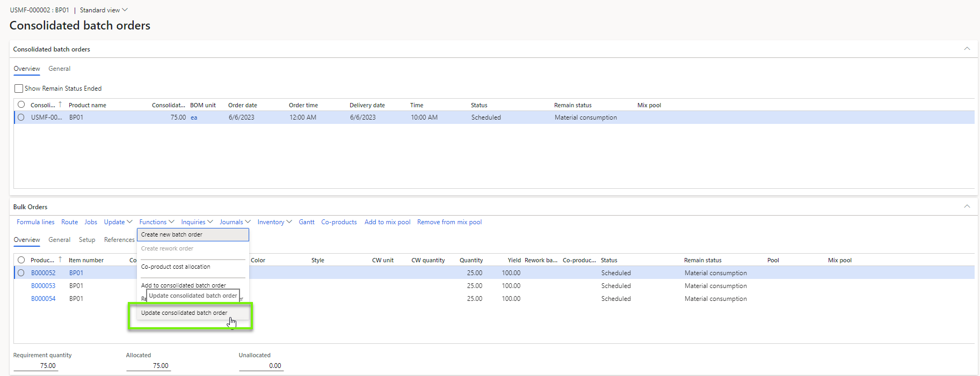Click the Formula lines button

pos(35,222)
